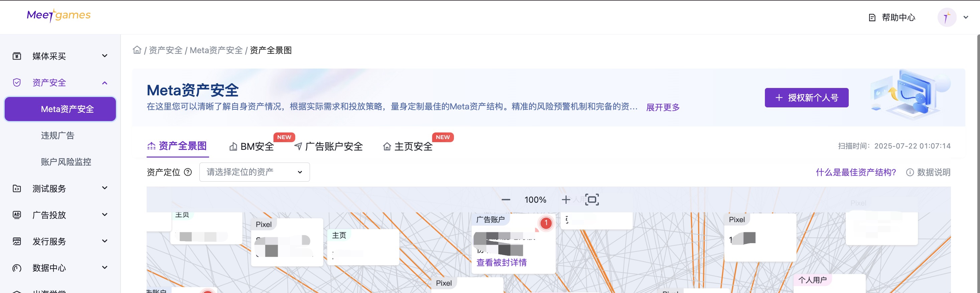Click the user avatar icon
The height and width of the screenshot is (293, 980).
[x=947, y=17]
